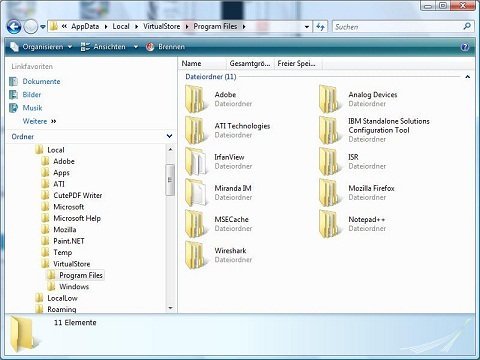Select the IrfanView folder icon
The image size is (480, 360).
(196, 161)
